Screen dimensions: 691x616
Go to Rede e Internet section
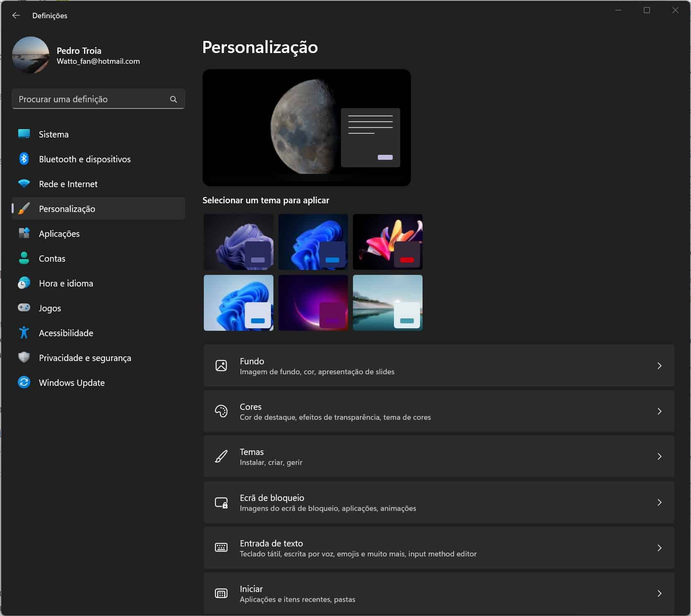(68, 184)
